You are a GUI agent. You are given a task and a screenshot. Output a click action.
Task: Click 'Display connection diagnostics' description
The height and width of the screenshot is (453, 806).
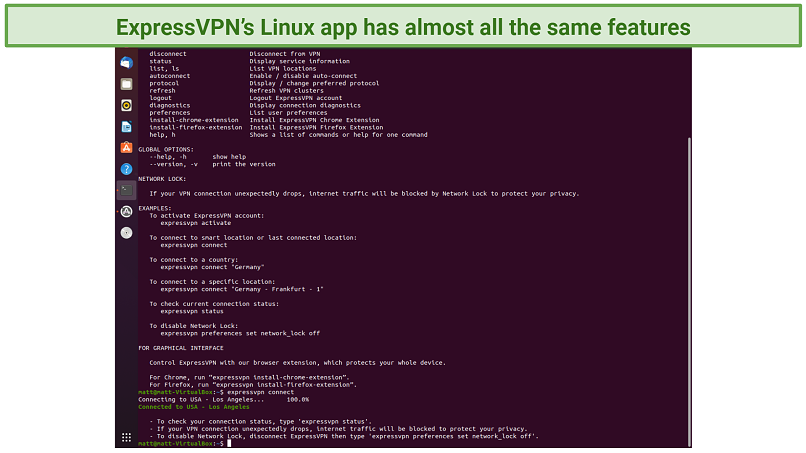305,105
